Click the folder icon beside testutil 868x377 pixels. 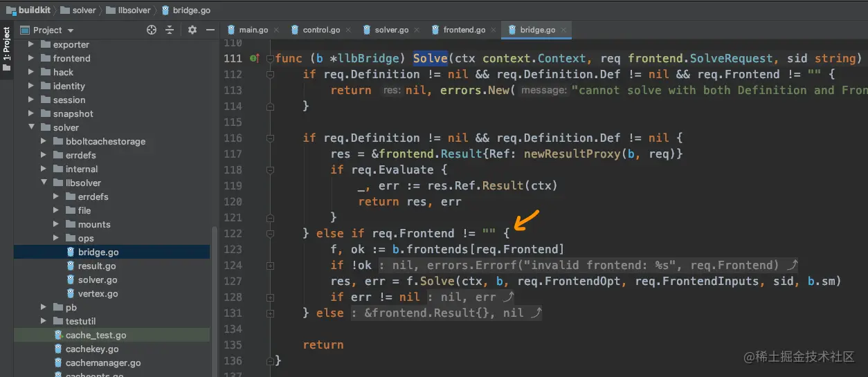pyautogui.click(x=58, y=321)
